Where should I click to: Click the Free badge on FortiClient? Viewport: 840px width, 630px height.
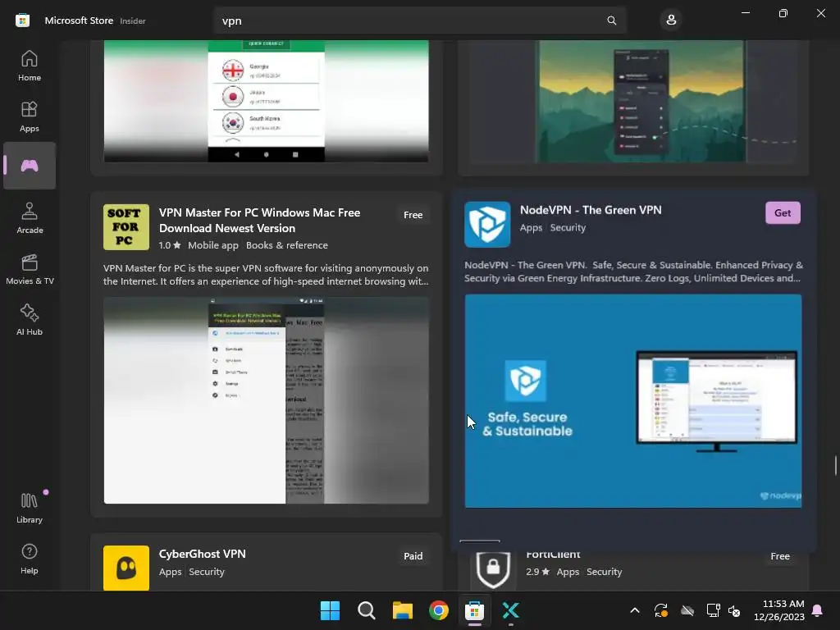[x=780, y=556]
